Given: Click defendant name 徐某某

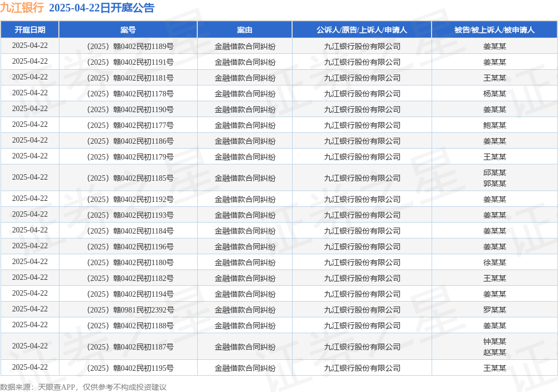Looking at the screenshot, I should (495, 262).
